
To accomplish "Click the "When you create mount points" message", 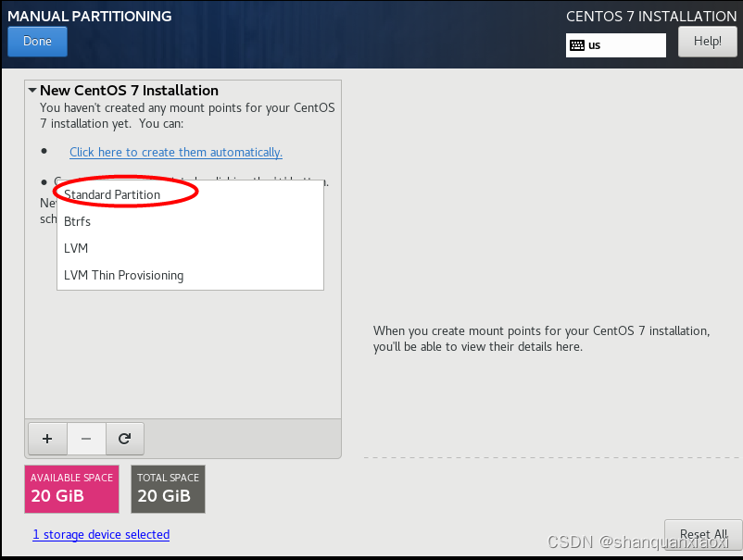I will tap(541, 339).
